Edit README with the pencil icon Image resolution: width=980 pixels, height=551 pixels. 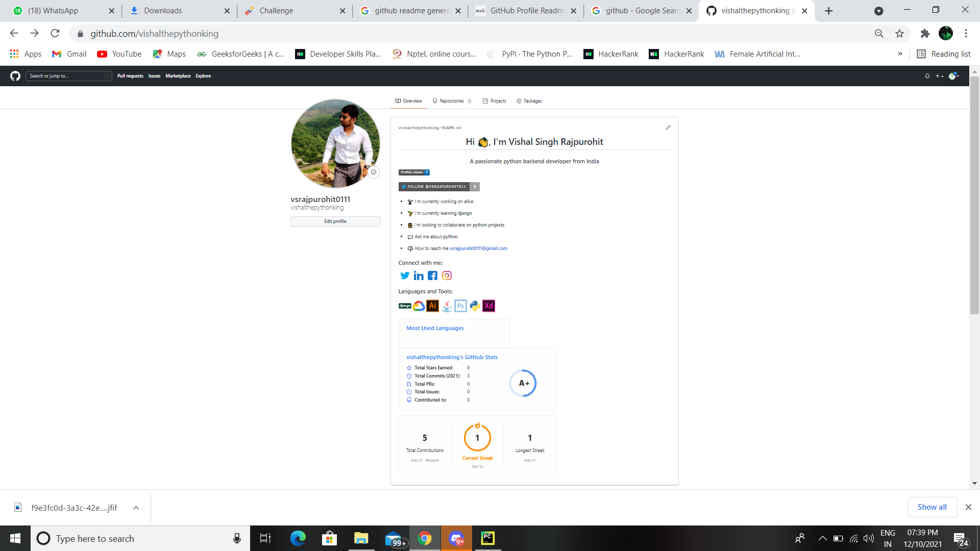pos(668,128)
